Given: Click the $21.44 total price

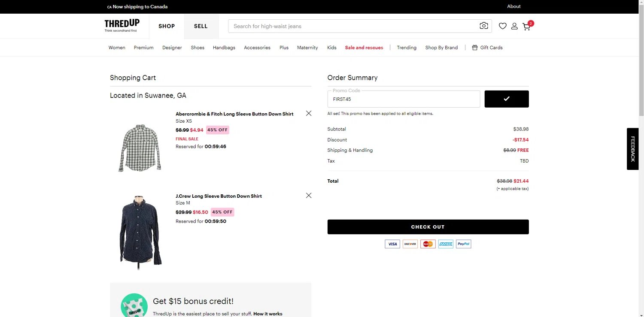Looking at the screenshot, I should pyautogui.click(x=521, y=181).
